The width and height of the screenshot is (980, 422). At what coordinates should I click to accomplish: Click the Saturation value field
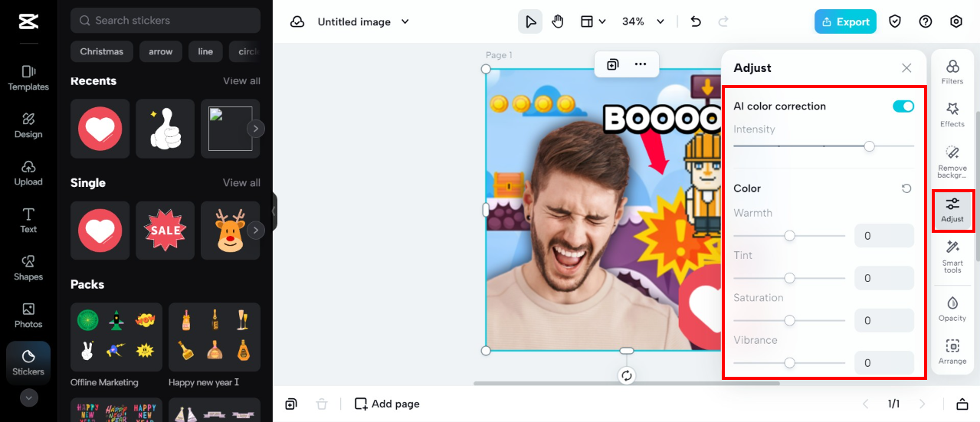[x=884, y=320]
